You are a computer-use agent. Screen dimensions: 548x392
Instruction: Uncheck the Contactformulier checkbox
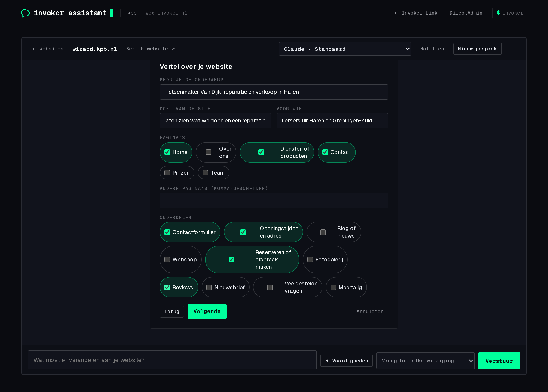[167, 232]
